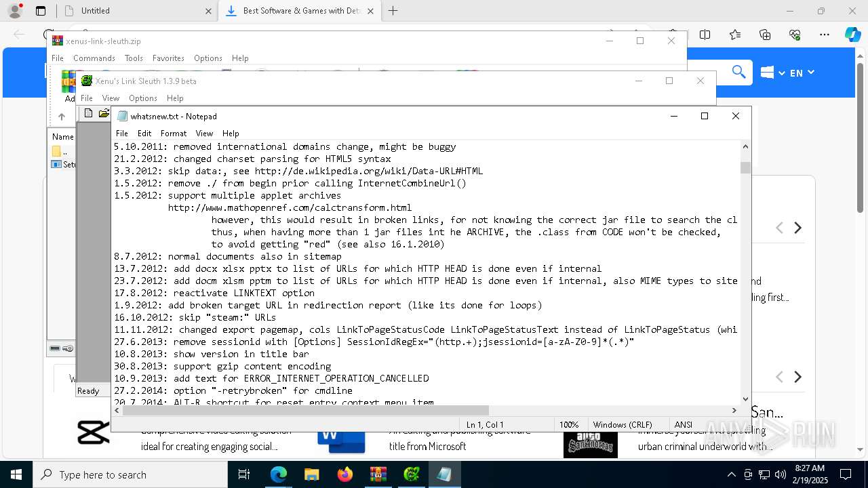Click the 100% zoom status in Notepad
The width and height of the screenshot is (868, 488).
click(569, 425)
